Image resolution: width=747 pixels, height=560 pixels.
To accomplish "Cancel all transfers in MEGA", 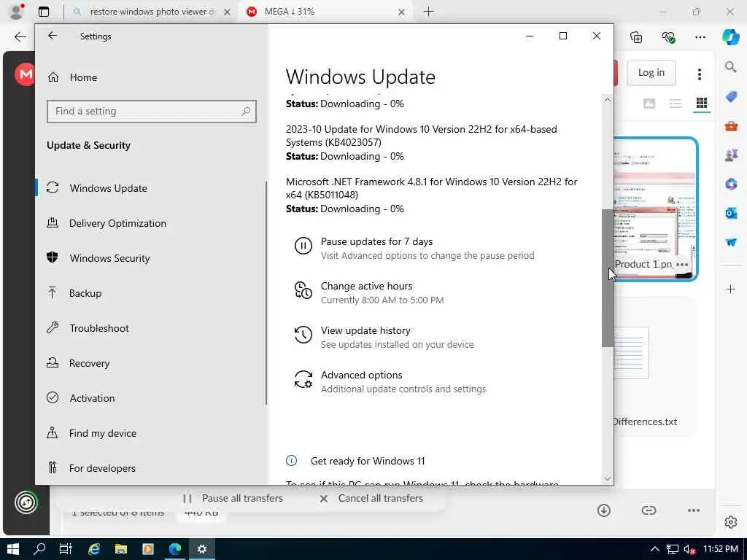I will click(371, 498).
